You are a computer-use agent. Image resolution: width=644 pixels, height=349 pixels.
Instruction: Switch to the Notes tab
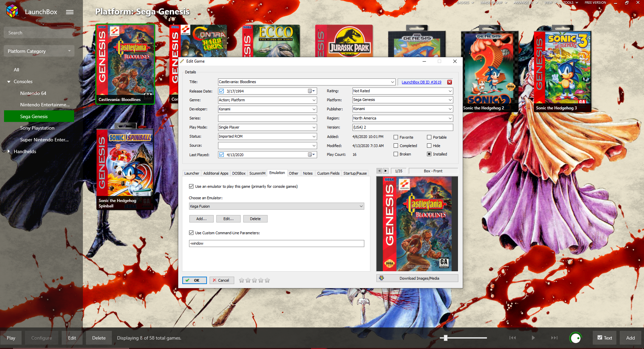coord(308,173)
